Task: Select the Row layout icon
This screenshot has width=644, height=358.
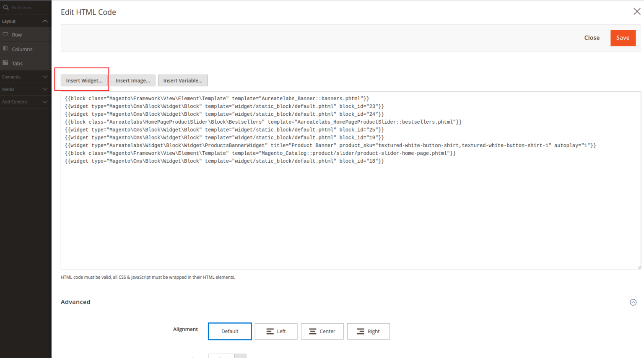Action: 5,34
